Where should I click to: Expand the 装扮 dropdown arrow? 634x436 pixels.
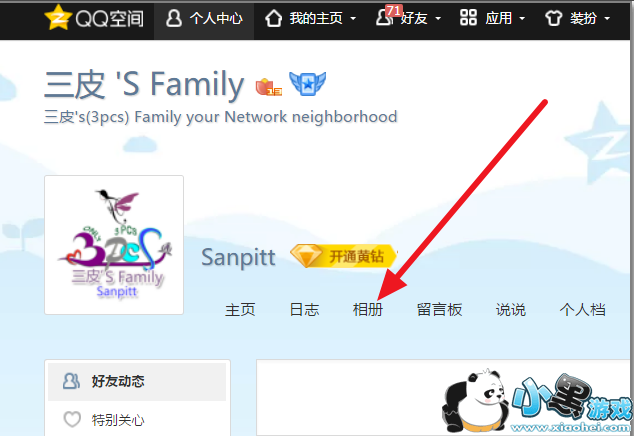point(607,19)
